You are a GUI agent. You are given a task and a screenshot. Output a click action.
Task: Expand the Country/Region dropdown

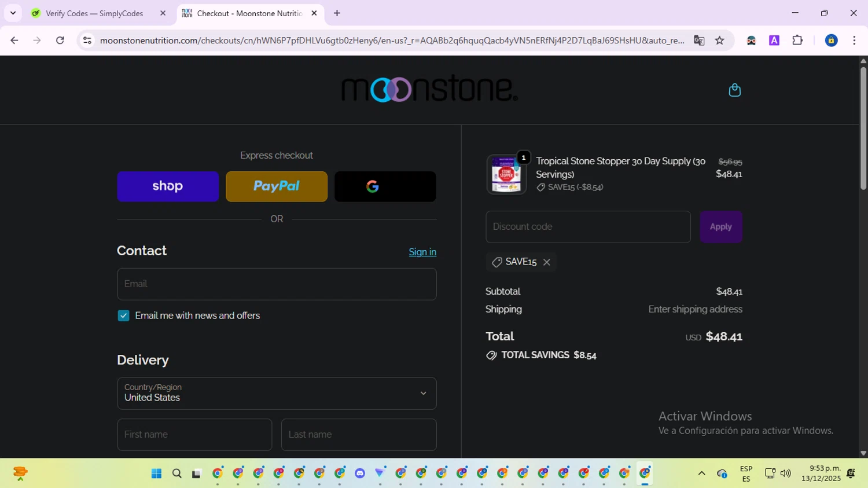coord(277,394)
